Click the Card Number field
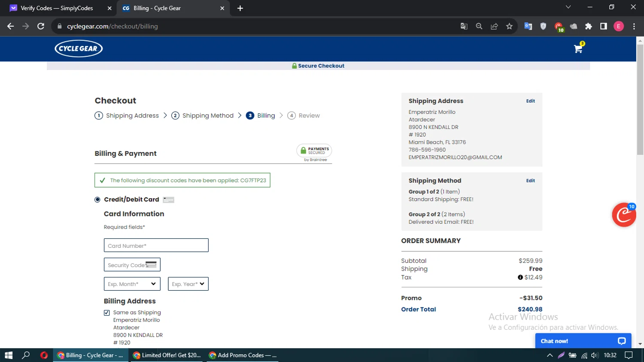This screenshot has height=362, width=644. coord(156,245)
